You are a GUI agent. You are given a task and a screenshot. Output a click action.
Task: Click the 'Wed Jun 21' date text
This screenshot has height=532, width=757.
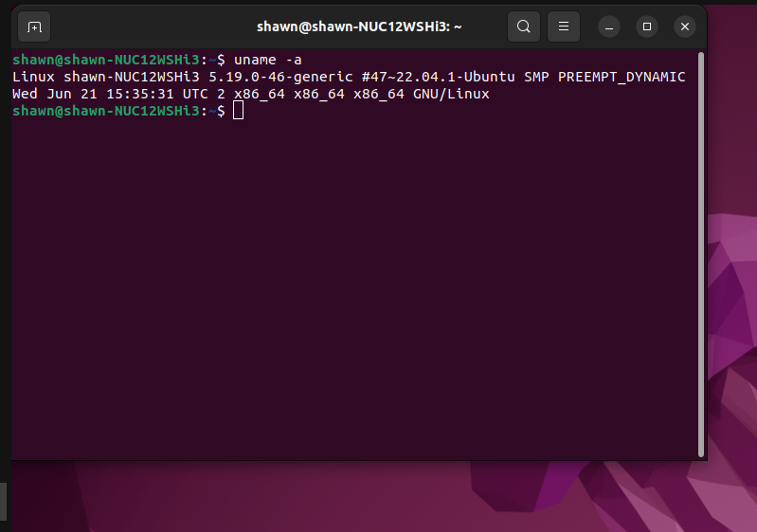click(55, 94)
